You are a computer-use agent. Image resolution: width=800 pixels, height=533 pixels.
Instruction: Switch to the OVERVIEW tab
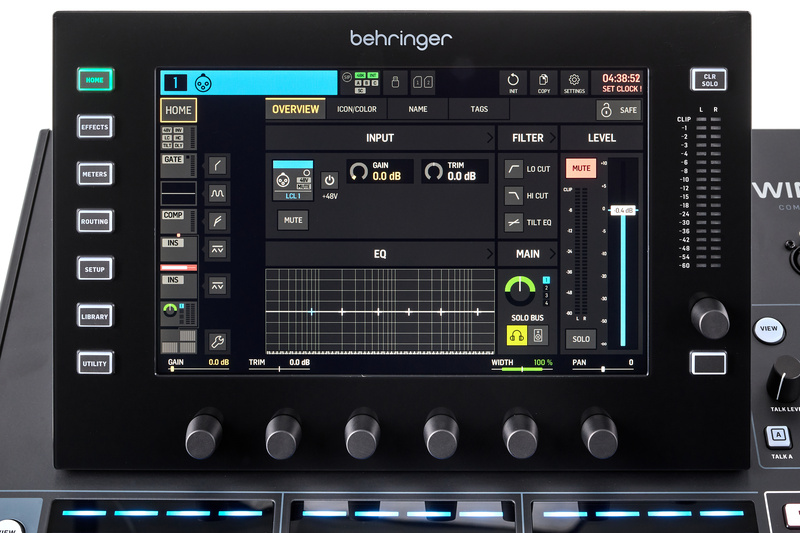coord(295,109)
